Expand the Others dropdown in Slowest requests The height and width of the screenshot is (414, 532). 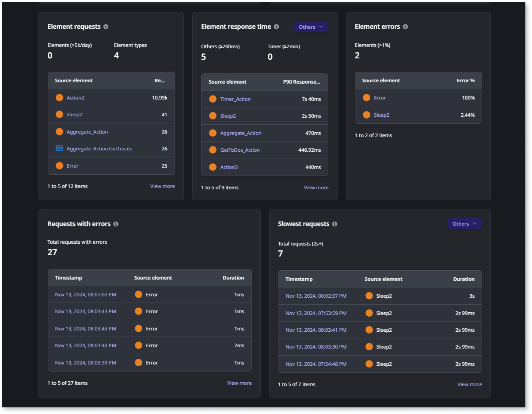click(x=464, y=224)
